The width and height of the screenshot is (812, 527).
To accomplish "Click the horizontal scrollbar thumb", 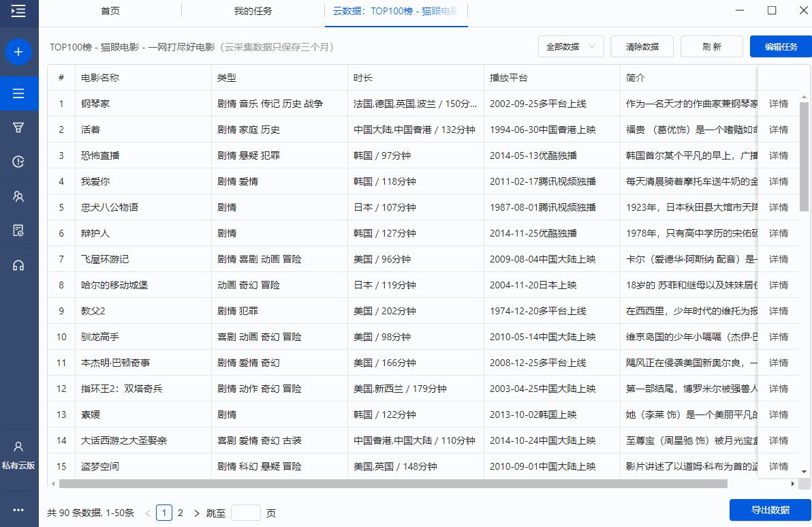I will [x=393, y=484].
